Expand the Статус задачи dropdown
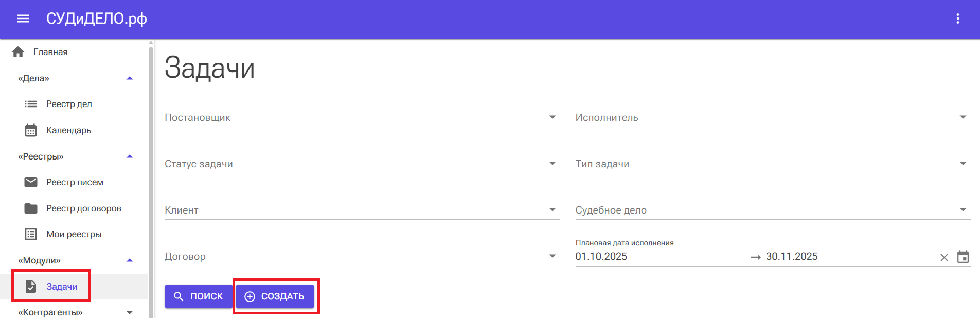The width and height of the screenshot is (980, 318). [x=552, y=163]
